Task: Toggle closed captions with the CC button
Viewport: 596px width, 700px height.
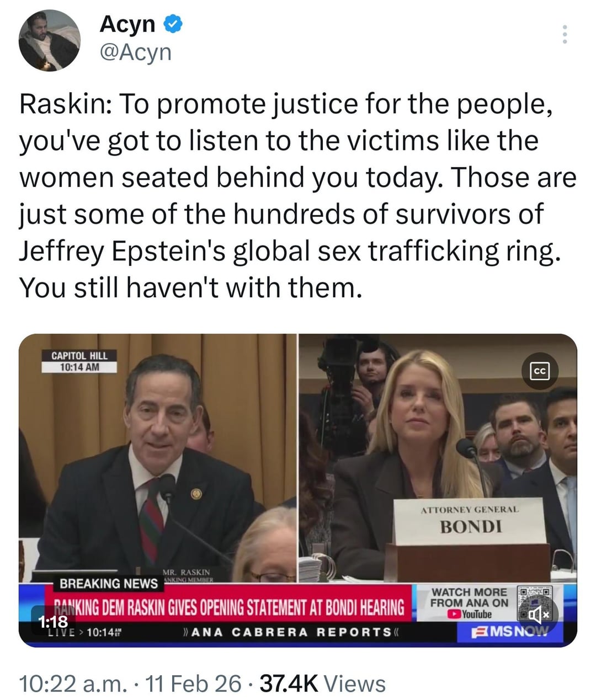Action: tap(539, 372)
